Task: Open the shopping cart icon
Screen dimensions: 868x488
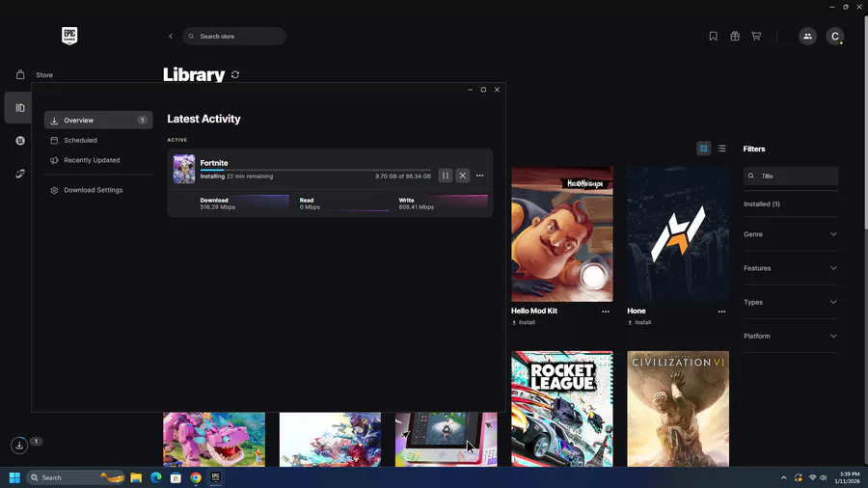Action: coord(756,36)
